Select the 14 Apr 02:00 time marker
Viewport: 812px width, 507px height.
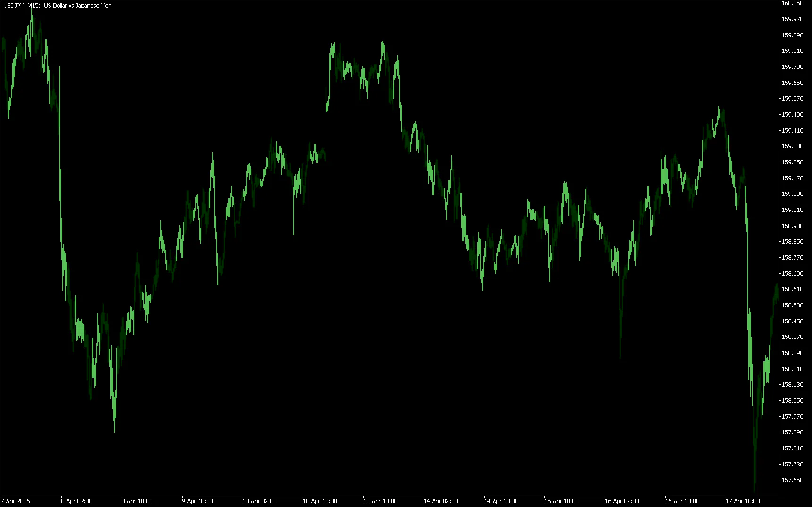point(441,501)
